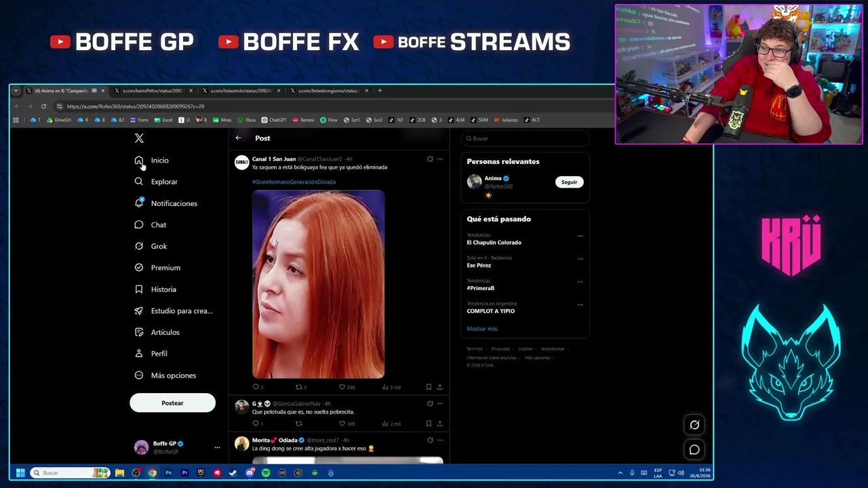The width and height of the screenshot is (868, 488).
Task: Open a new browser tab
Action: [380, 91]
